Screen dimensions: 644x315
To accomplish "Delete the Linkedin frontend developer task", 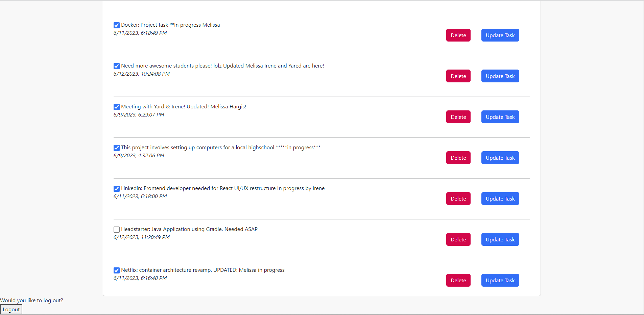I will pyautogui.click(x=458, y=199).
